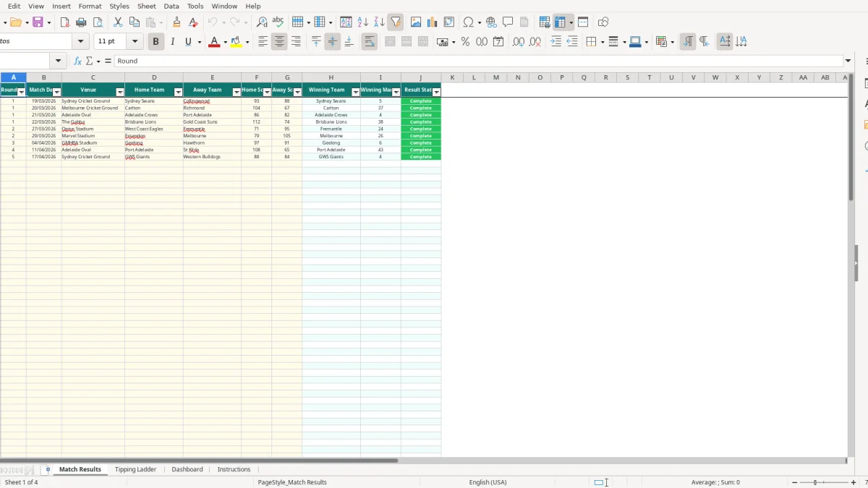Expand the formula bar
868x488 pixels.
point(848,61)
